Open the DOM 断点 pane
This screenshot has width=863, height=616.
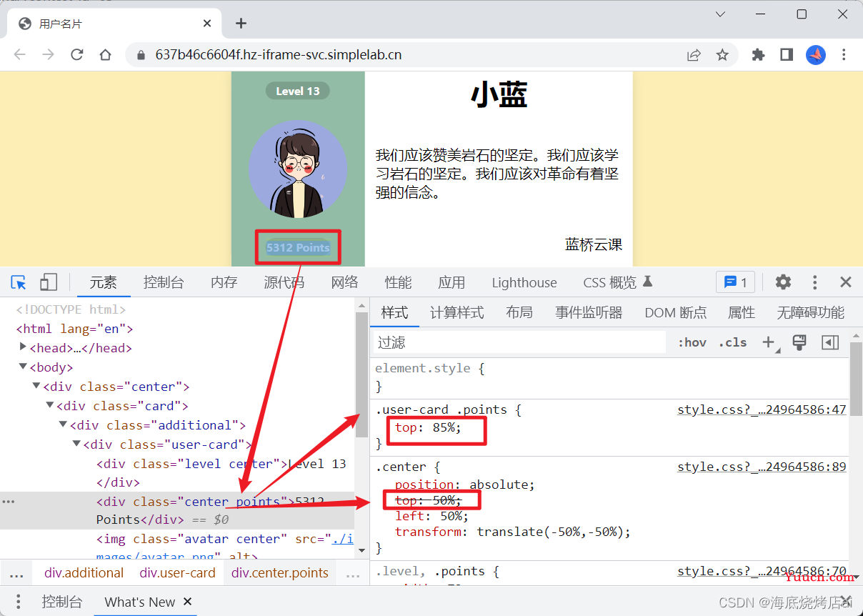point(675,312)
